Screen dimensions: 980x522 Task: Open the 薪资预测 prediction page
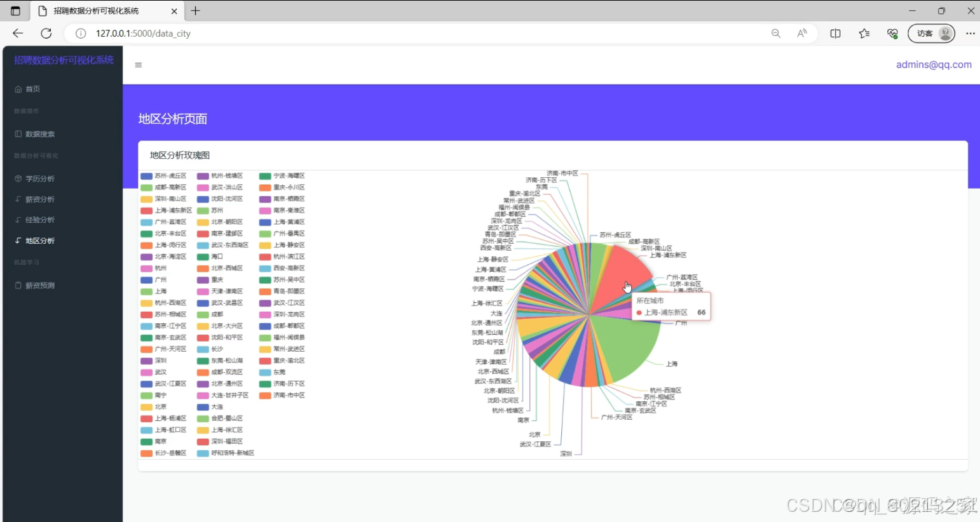click(39, 284)
